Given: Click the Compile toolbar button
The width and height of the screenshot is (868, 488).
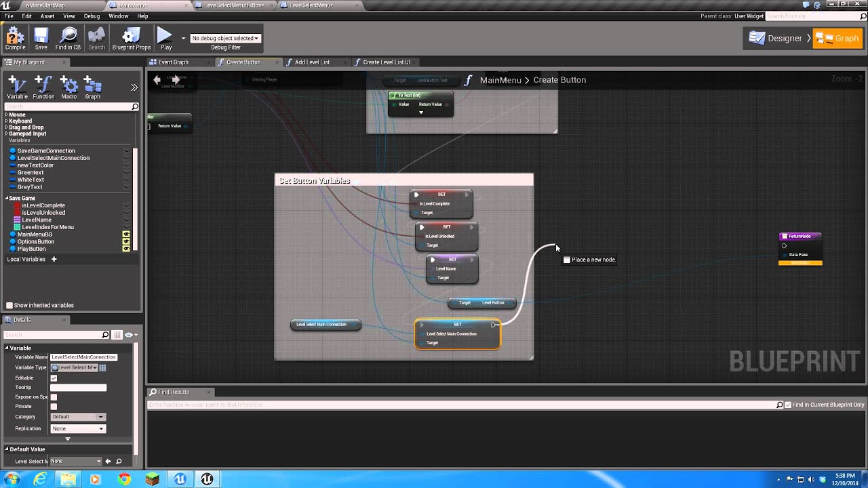Looking at the screenshot, I should (x=15, y=39).
